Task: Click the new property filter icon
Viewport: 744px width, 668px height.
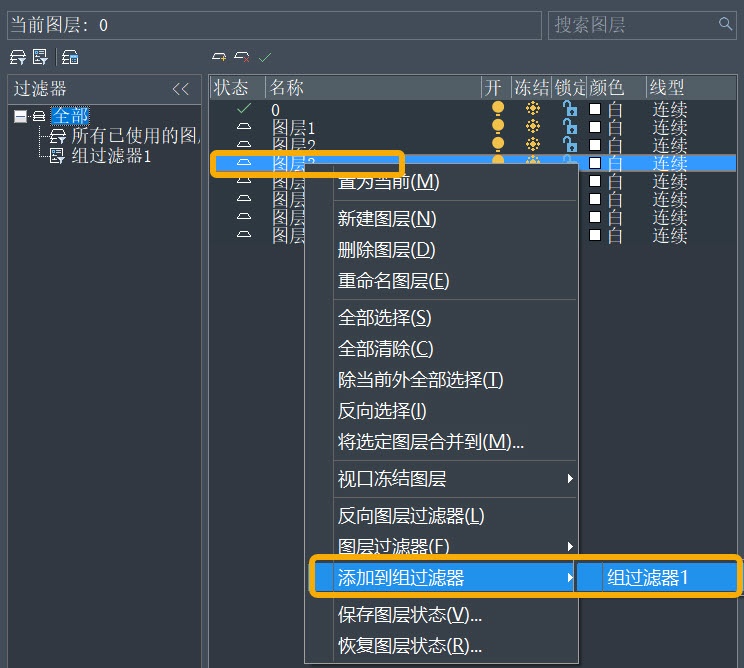Action: coord(18,57)
